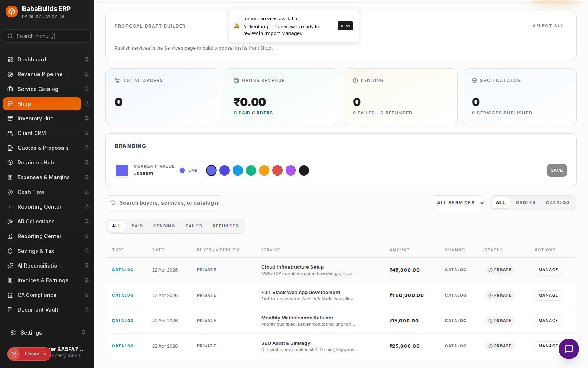Focus the Search menu field
Screen dimensions: 588x368
click(x=47, y=36)
